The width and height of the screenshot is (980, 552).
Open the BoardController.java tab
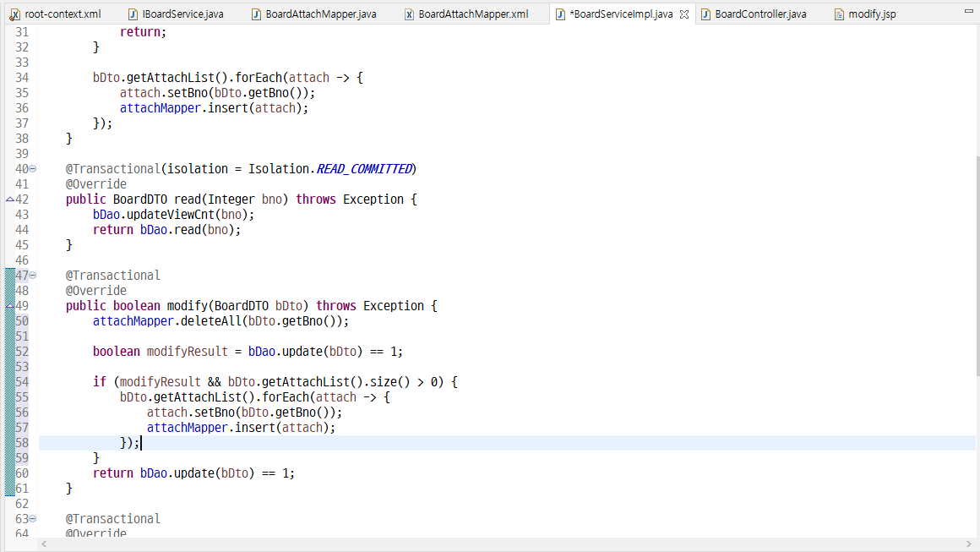[753, 14]
